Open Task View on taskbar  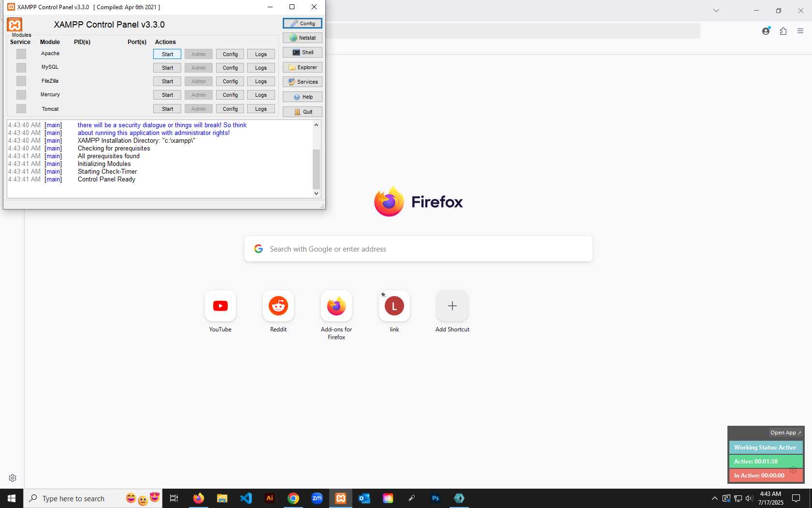[174, 498]
